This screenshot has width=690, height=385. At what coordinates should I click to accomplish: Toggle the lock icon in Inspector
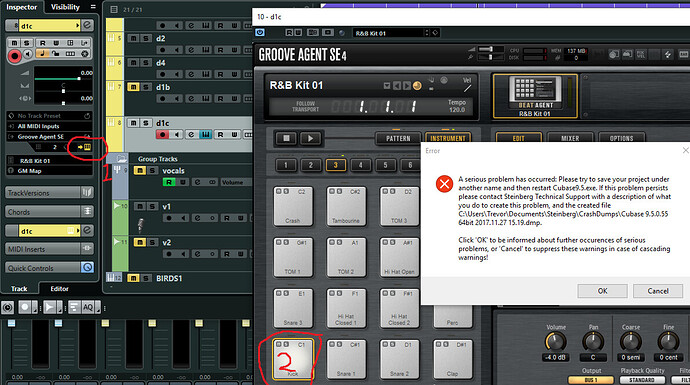56,54
